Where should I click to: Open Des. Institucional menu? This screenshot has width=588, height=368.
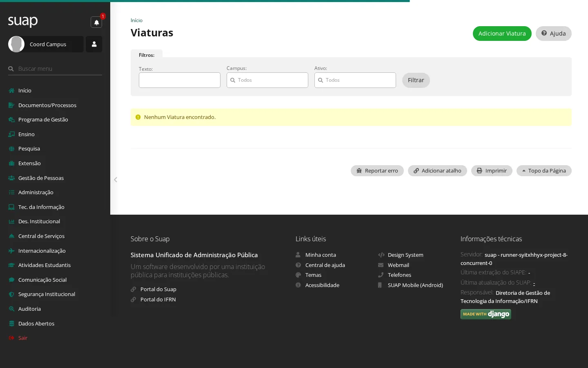tap(55, 221)
